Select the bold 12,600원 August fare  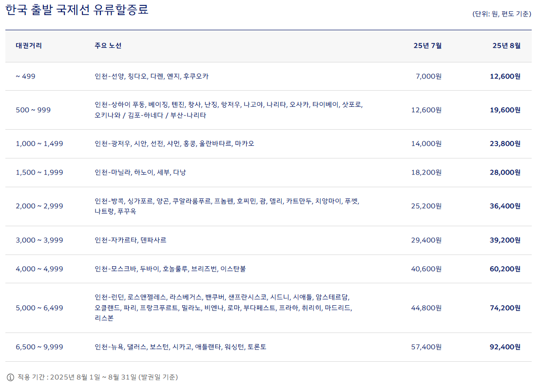505,77
